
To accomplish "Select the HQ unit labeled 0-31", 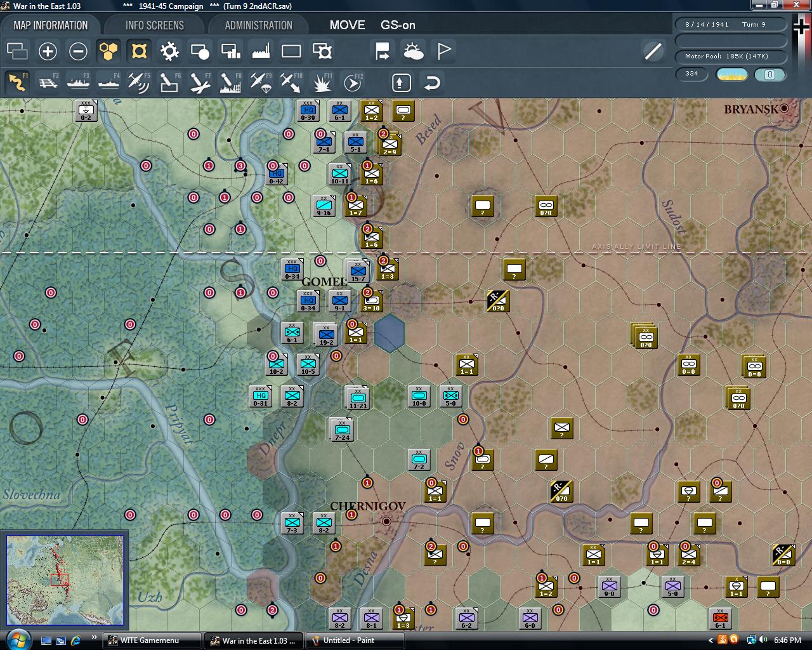I will tap(261, 396).
